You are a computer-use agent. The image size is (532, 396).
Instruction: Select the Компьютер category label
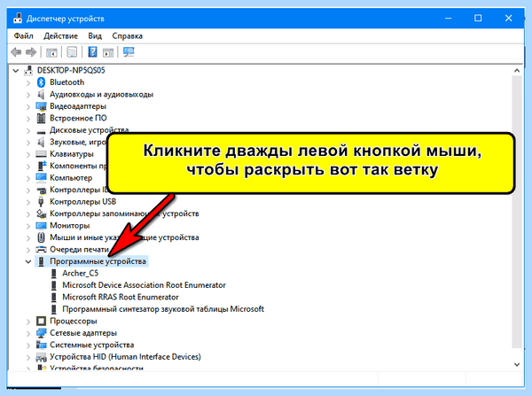click(71, 178)
